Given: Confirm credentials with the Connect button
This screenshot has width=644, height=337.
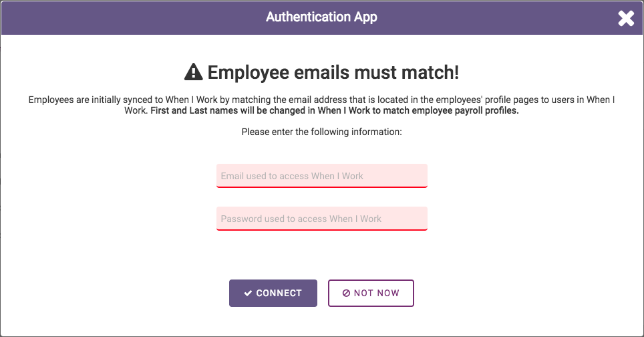Looking at the screenshot, I should pos(273,293).
